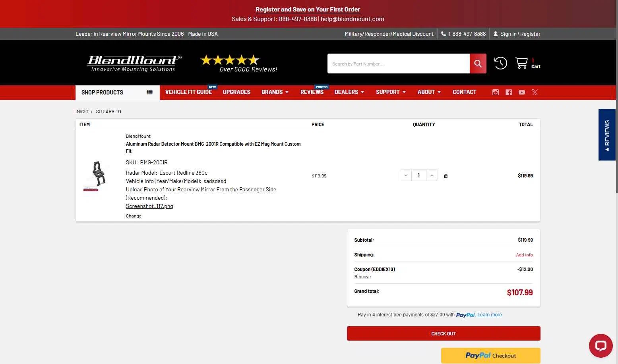618x364 pixels.
Task: Click the SKU BMG-2001R text
Action: point(147,162)
